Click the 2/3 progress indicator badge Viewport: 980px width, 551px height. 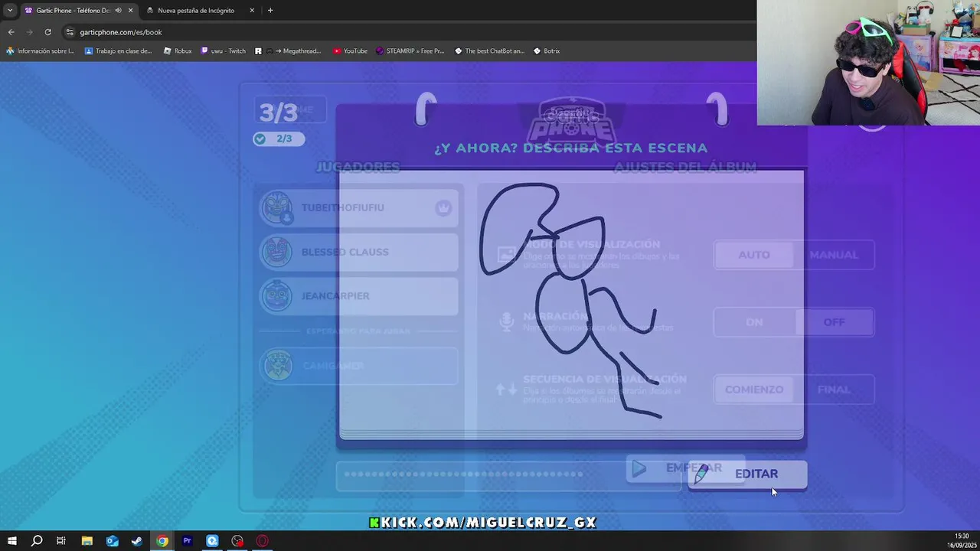click(278, 139)
